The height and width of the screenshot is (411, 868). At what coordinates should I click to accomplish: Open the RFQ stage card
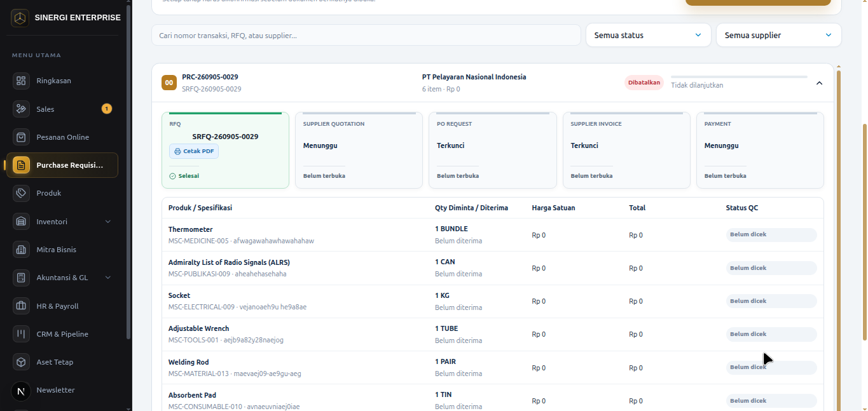tap(225, 151)
